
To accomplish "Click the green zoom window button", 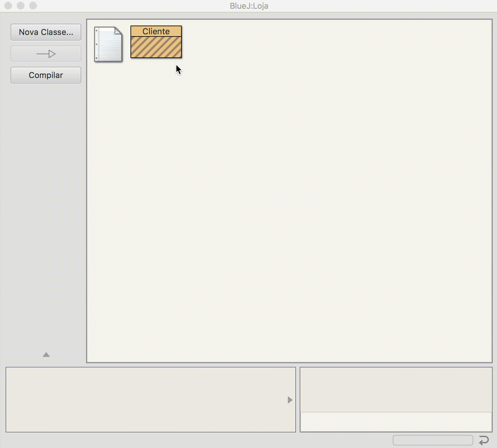I will coord(33,6).
